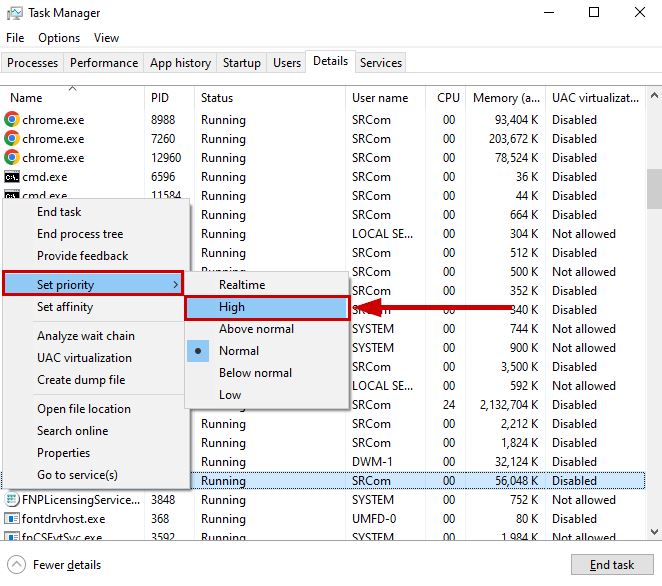Screen dimensions: 662x586
Task: Click the vertical scrollbar thumb
Action: pyautogui.click(x=654, y=190)
